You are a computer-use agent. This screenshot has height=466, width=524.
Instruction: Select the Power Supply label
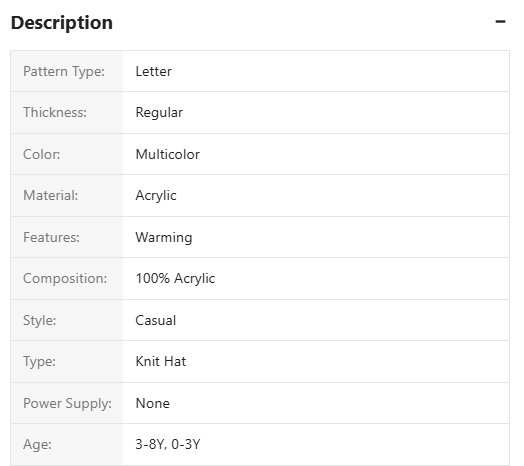(x=67, y=403)
